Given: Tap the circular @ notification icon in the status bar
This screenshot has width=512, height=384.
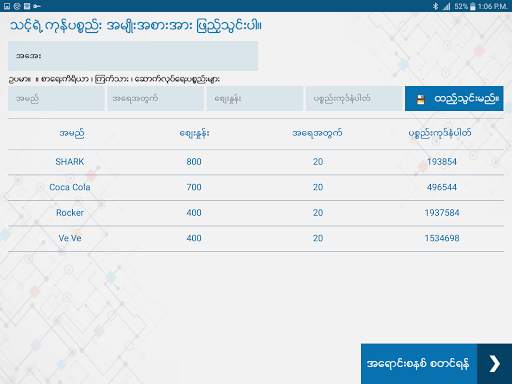Looking at the screenshot, I should coord(17,6).
